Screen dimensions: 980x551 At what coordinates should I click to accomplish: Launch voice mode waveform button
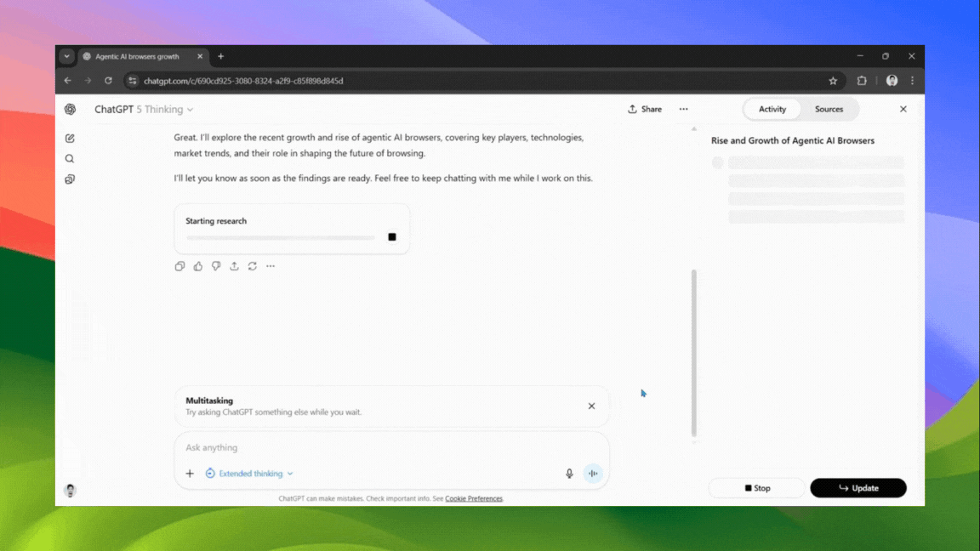pos(593,474)
